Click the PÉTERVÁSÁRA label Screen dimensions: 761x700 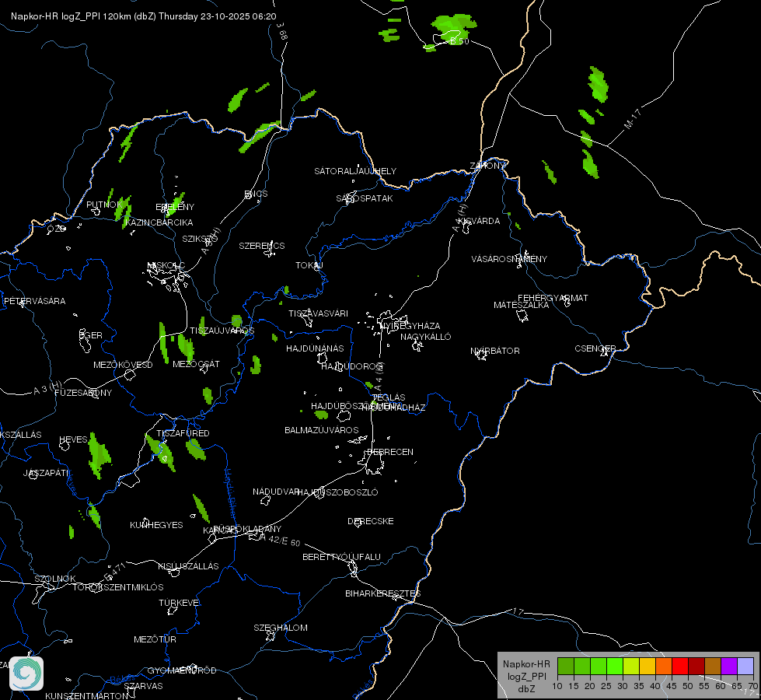pyautogui.click(x=34, y=301)
